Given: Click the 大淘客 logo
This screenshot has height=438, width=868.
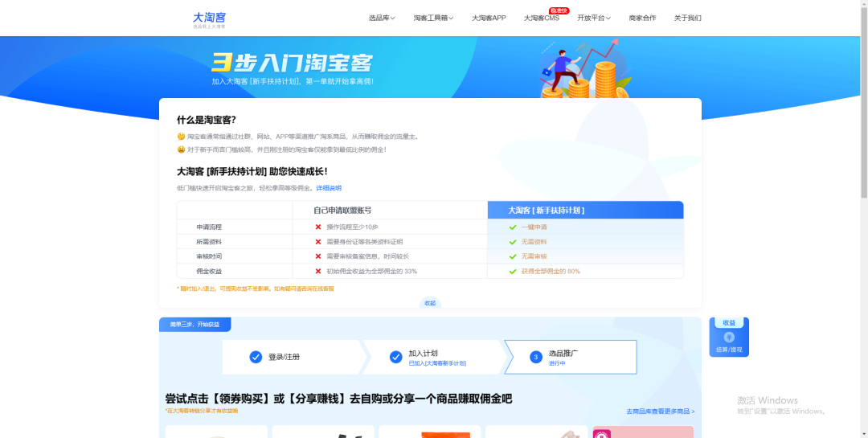Looking at the screenshot, I should [x=209, y=20].
